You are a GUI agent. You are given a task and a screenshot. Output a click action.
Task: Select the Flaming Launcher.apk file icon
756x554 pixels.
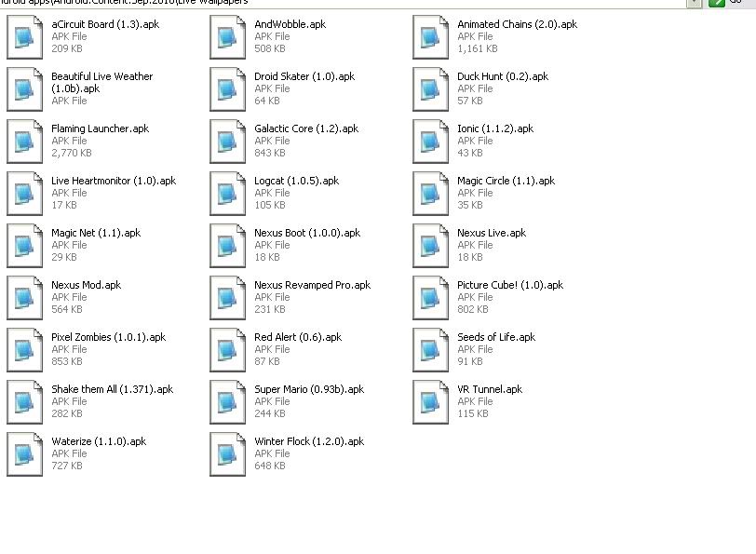click(x=24, y=142)
